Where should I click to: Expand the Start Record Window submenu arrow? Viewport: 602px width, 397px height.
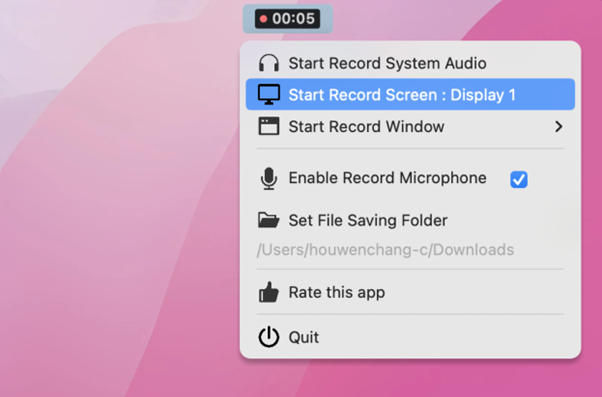(x=559, y=126)
